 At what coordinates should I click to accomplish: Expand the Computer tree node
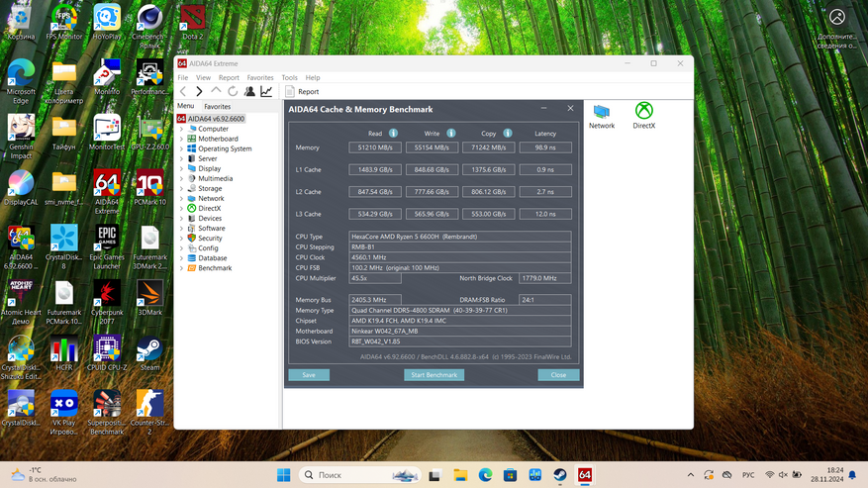tap(181, 129)
